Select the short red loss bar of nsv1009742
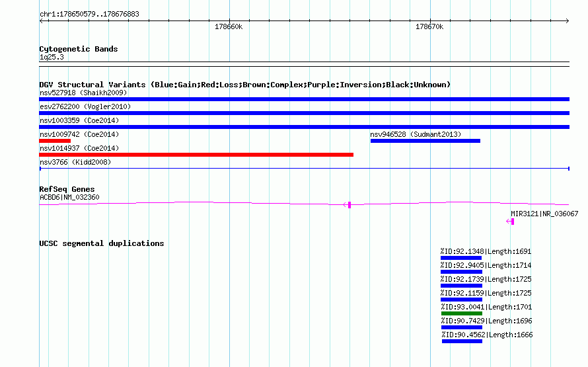 pos(55,141)
